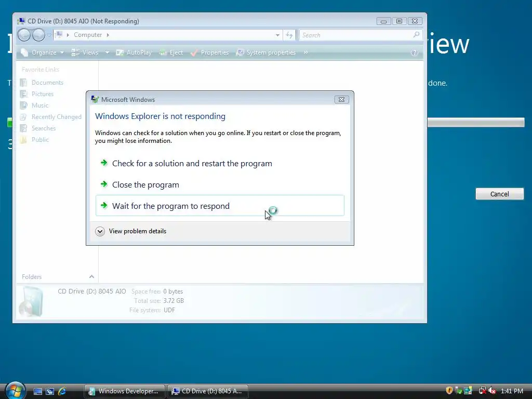
Task: Click the computer icon in address bar
Action: [x=59, y=35]
